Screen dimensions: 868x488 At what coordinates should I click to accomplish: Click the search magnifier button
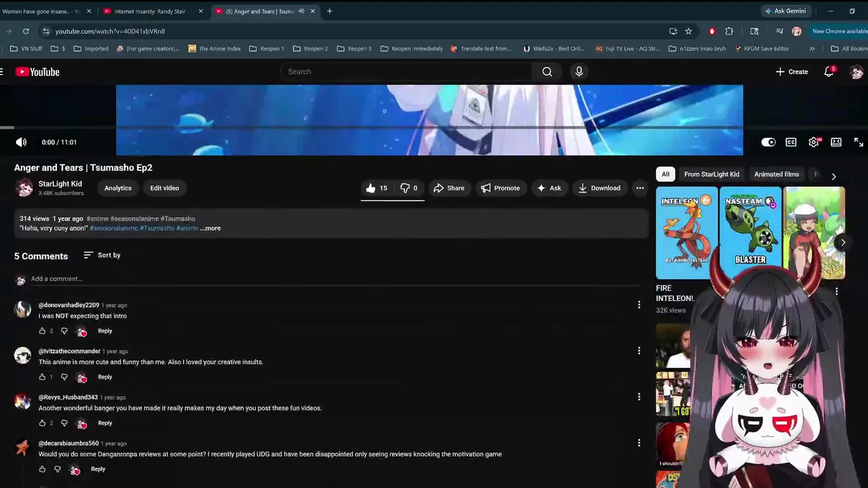tap(547, 72)
